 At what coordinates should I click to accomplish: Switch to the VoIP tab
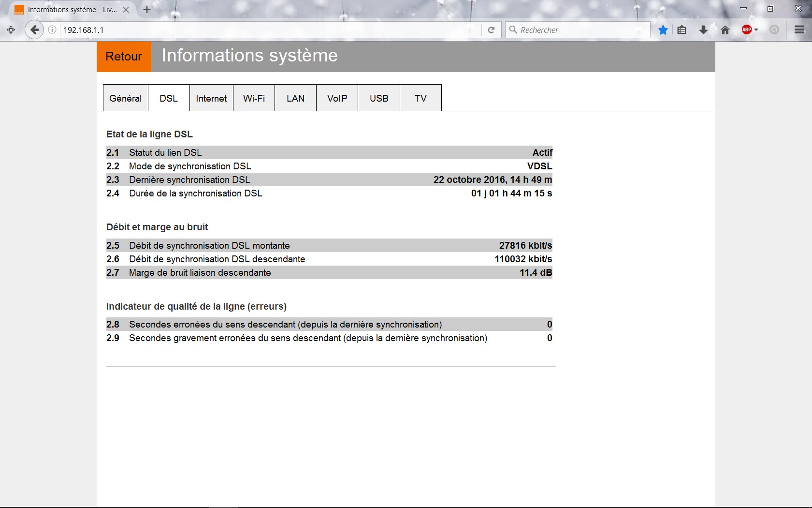pos(337,98)
